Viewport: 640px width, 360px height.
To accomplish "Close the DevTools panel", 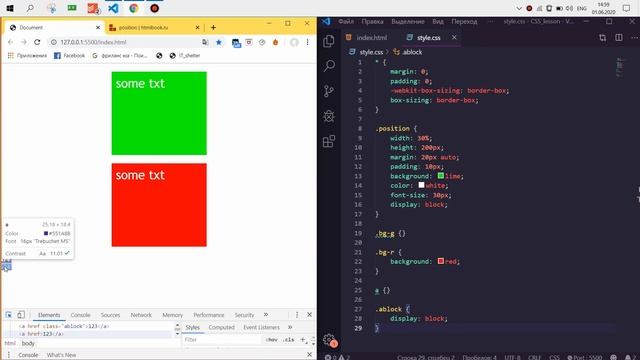I will [x=309, y=315].
